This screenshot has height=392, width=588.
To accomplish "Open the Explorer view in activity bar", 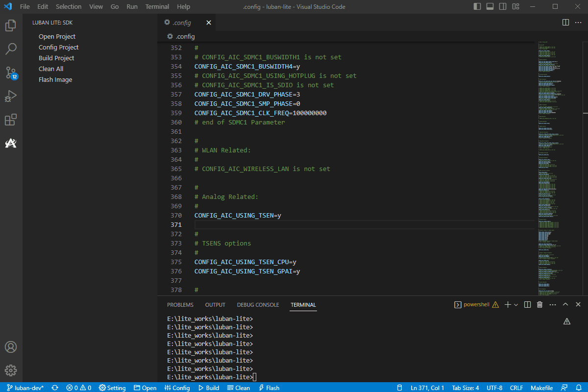I will pos(11,25).
